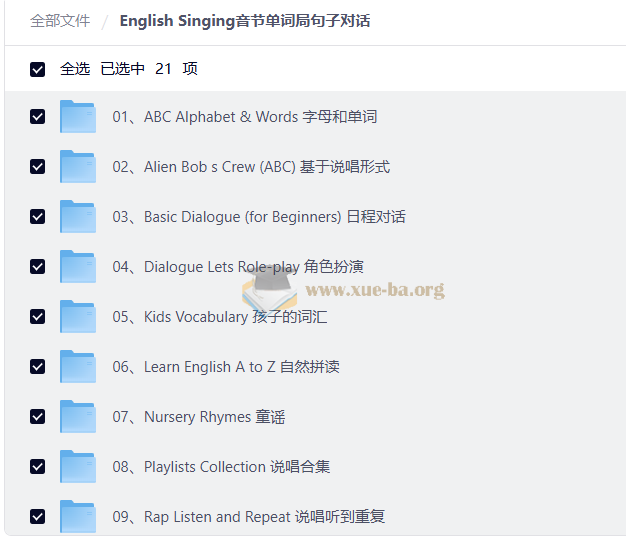The height and width of the screenshot is (549, 626).
Task: Open 04、Dialogue Lets Role-play 角色扮演 name
Action: (238, 266)
